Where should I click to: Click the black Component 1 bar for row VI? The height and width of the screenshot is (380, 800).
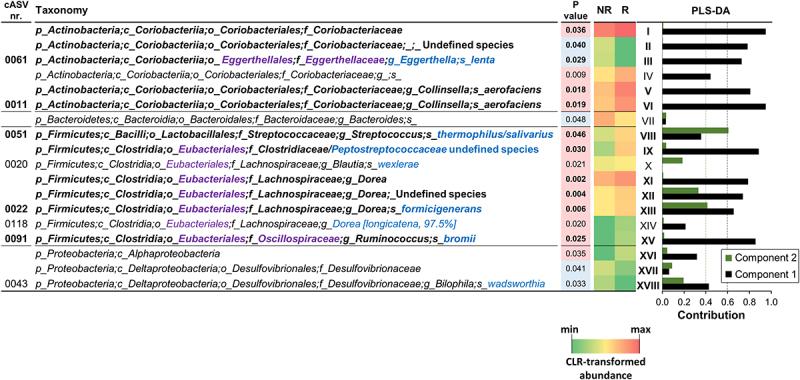pyautogui.click(x=714, y=107)
